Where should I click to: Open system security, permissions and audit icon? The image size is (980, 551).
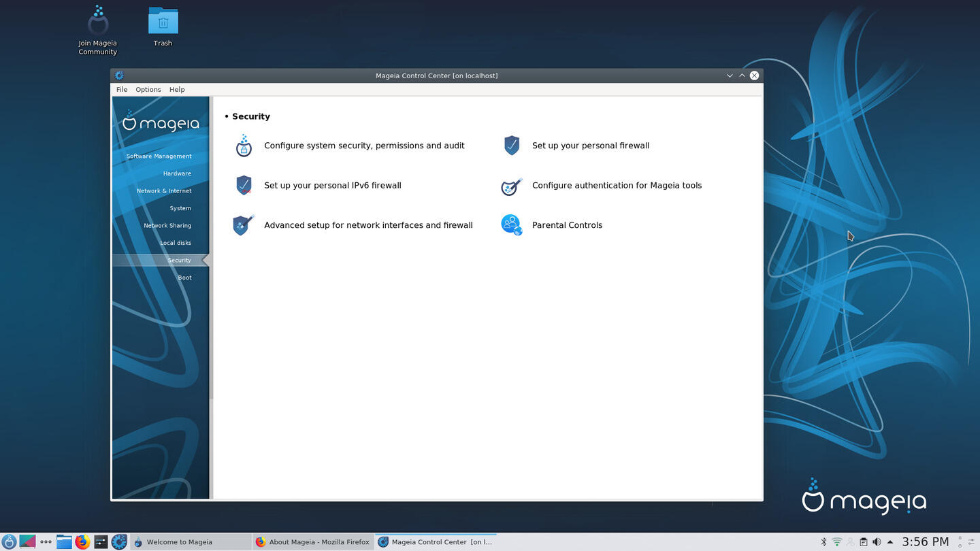click(x=244, y=146)
